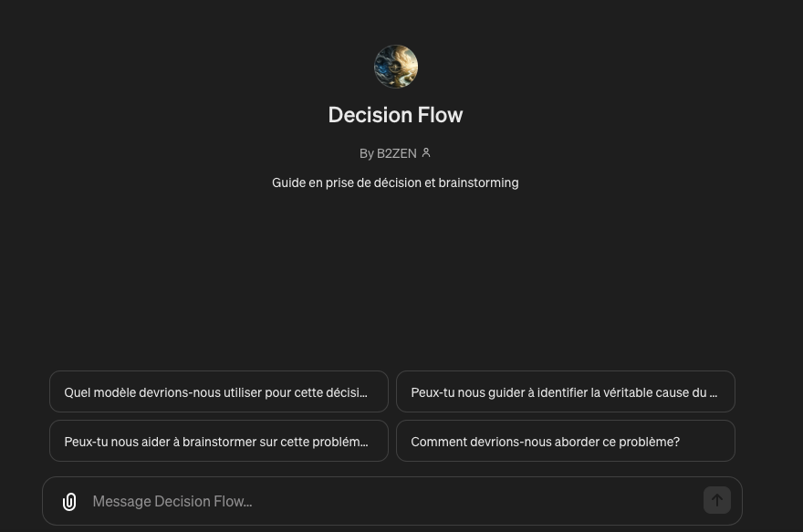
Task: Click the word "By" before B2ZEN
Action: [x=367, y=153]
